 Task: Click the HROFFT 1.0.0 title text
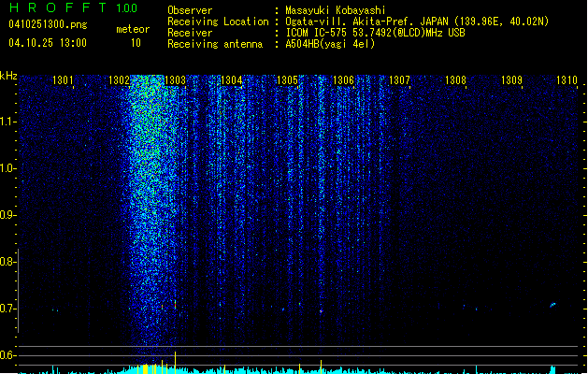74,7
